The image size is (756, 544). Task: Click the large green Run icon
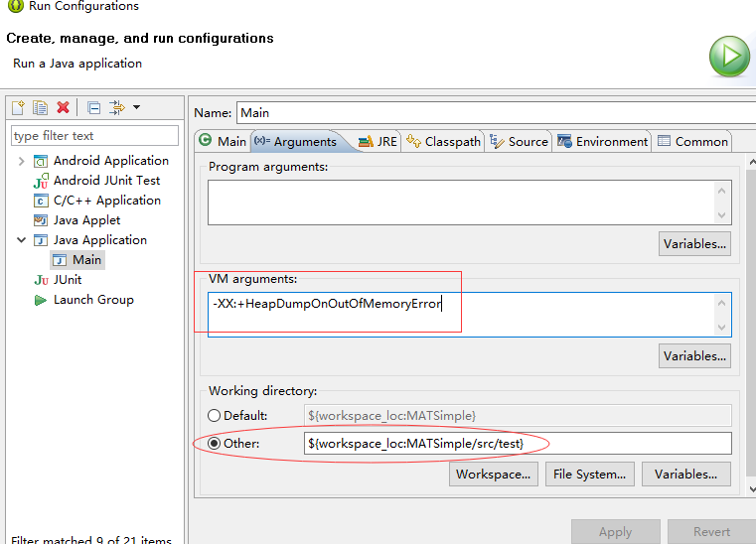pyautogui.click(x=729, y=56)
